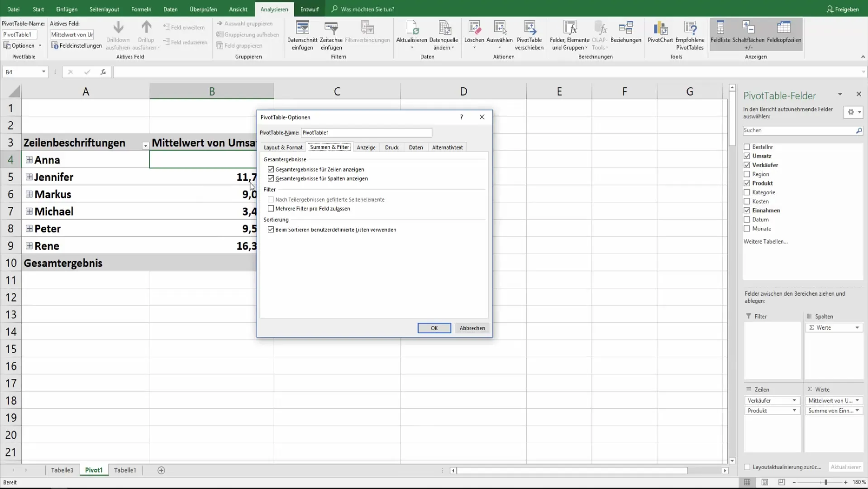Toggle Beim Sortieren benutzerdefinierte Listen verwenden
This screenshot has height=489, width=868.
point(271,230)
